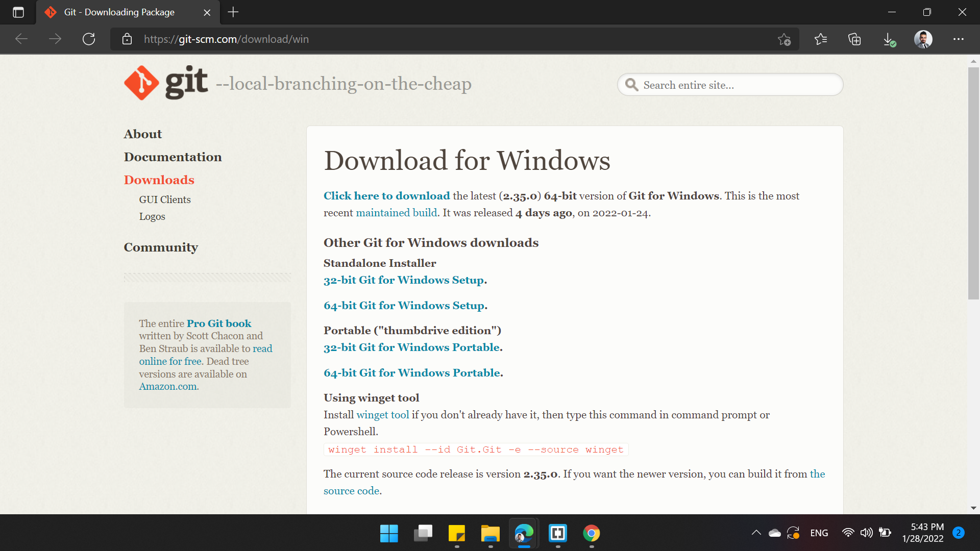The image size is (980, 551).
Task: Add this page to favorites star icon
Action: click(785, 39)
